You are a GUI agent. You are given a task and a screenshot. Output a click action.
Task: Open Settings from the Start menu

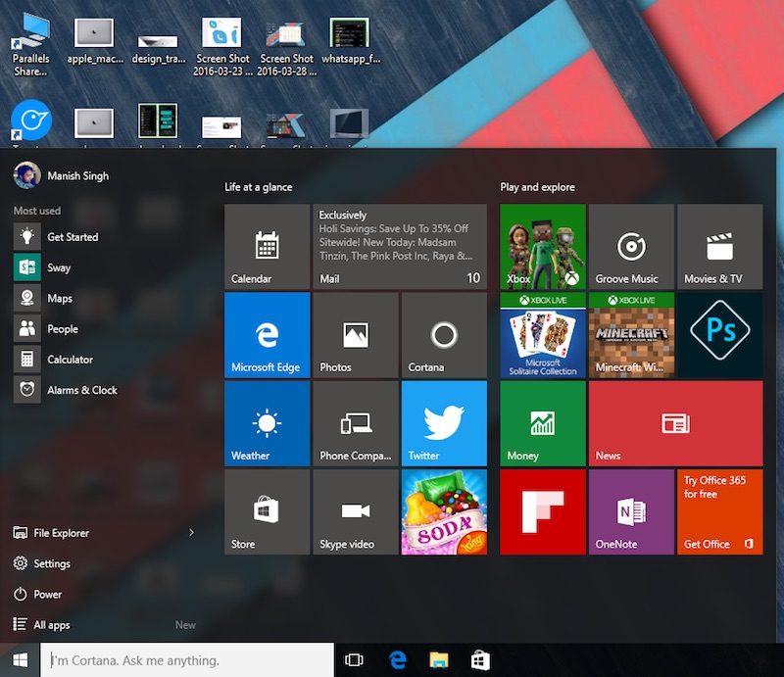pyautogui.click(x=51, y=563)
